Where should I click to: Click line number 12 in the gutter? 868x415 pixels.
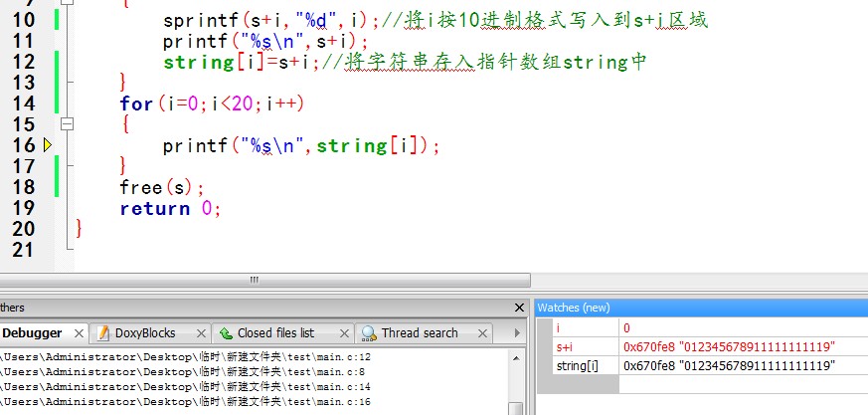click(23, 62)
